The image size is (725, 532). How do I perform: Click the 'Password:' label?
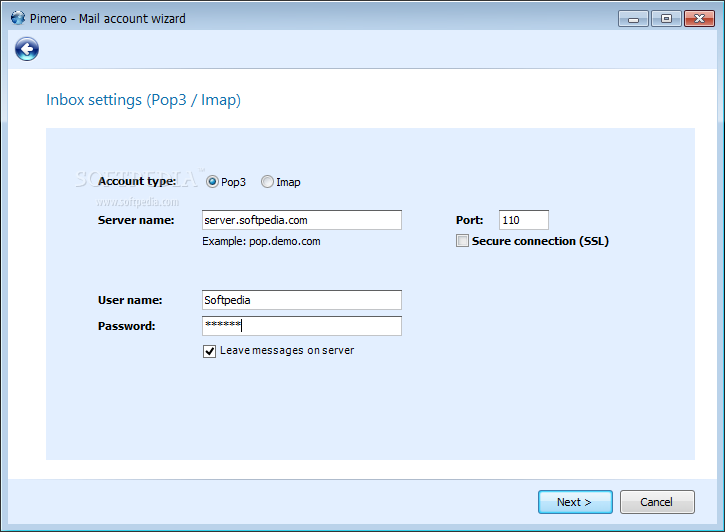pos(126,326)
